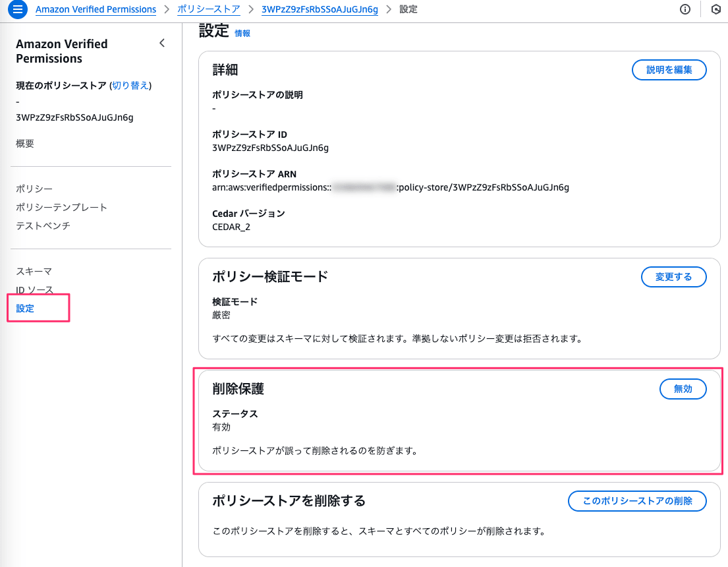Open ポリシー in sidebar navigation
The image size is (728, 567).
pyautogui.click(x=34, y=189)
